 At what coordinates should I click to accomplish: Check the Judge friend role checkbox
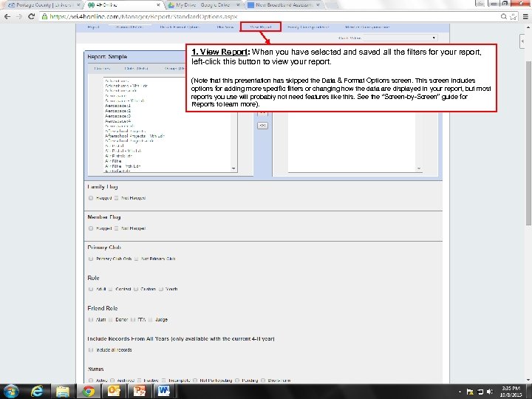150,320
